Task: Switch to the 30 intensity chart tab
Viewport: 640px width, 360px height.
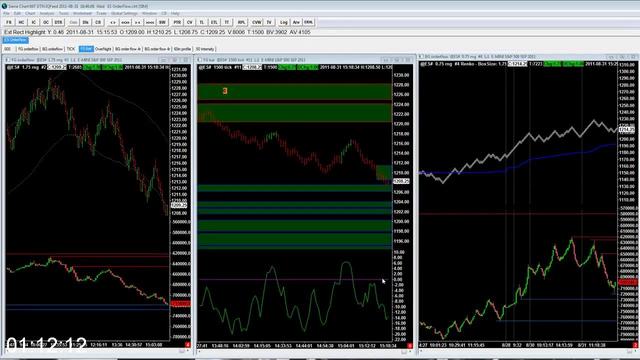Action: click(x=205, y=49)
